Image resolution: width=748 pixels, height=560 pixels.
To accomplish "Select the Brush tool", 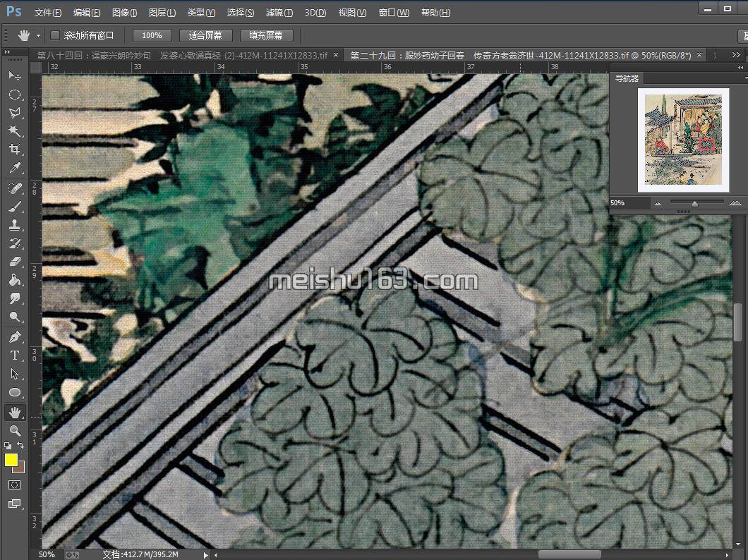I will pyautogui.click(x=15, y=207).
